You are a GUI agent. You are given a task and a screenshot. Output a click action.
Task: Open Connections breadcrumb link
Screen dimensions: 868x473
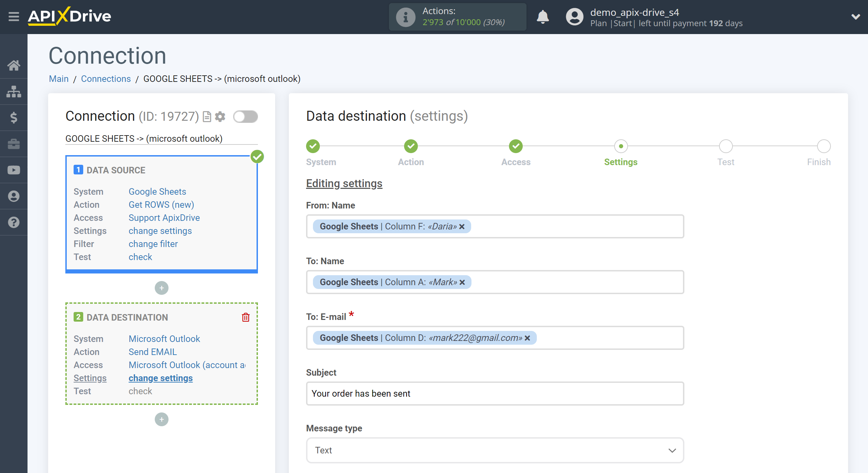coord(106,79)
